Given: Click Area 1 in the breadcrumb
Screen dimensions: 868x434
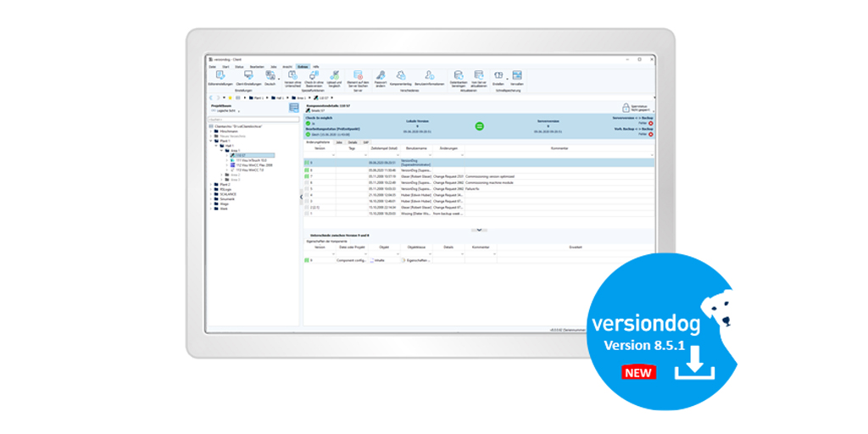Looking at the screenshot, I should 301,97.
